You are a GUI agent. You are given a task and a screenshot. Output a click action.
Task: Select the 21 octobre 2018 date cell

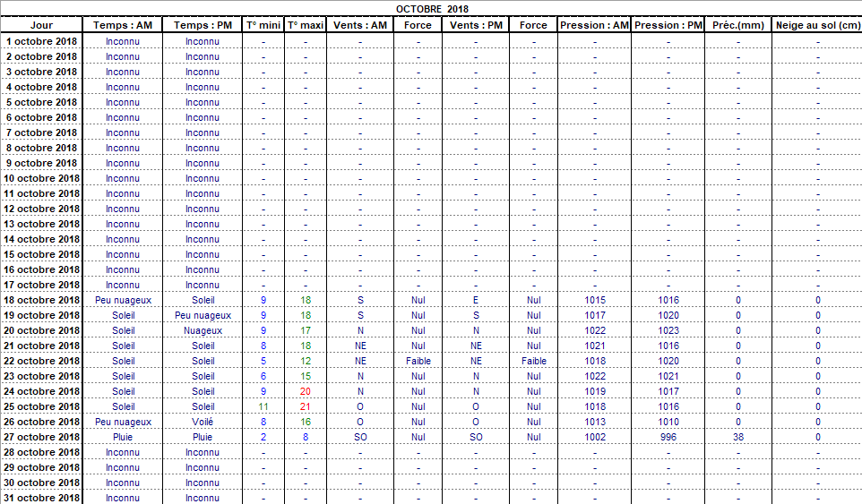tap(42, 346)
